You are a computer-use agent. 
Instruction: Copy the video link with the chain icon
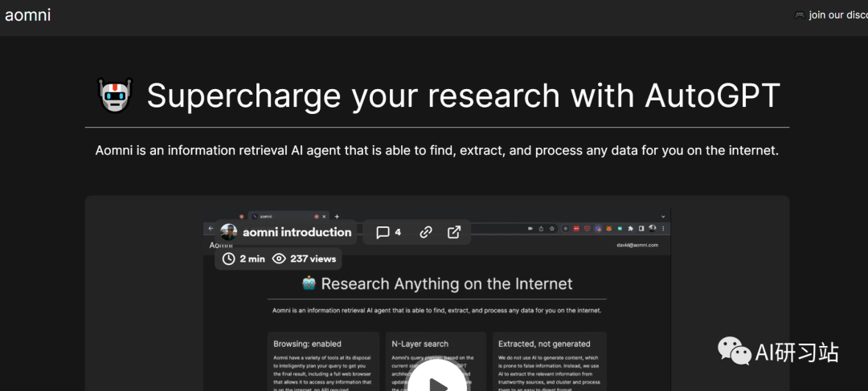click(x=426, y=232)
